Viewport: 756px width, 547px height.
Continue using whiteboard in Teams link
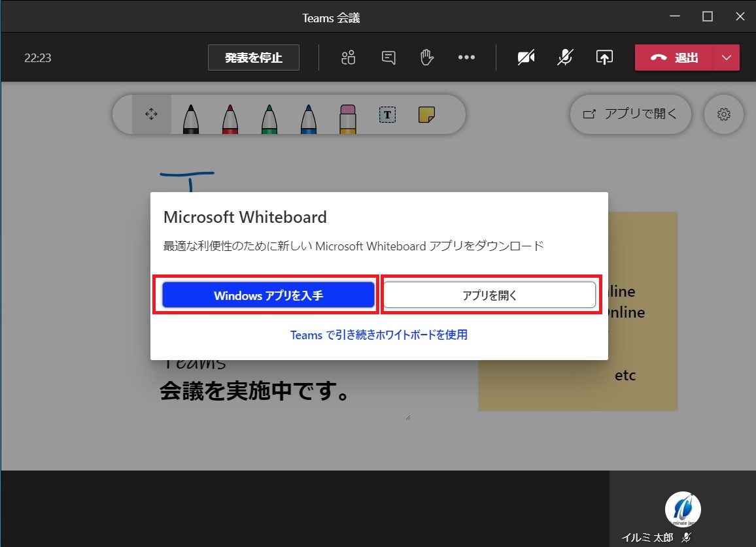[379, 335]
